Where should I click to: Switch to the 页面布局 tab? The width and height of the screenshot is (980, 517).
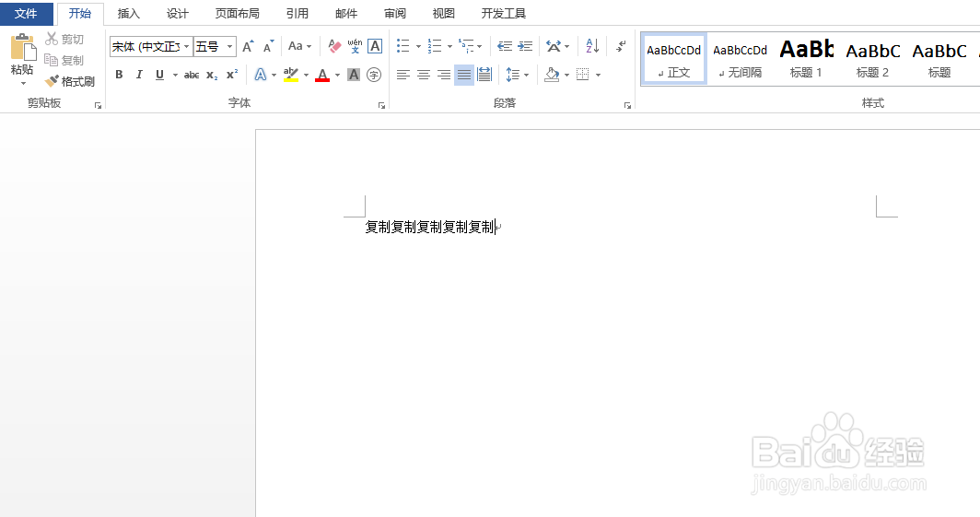[238, 13]
